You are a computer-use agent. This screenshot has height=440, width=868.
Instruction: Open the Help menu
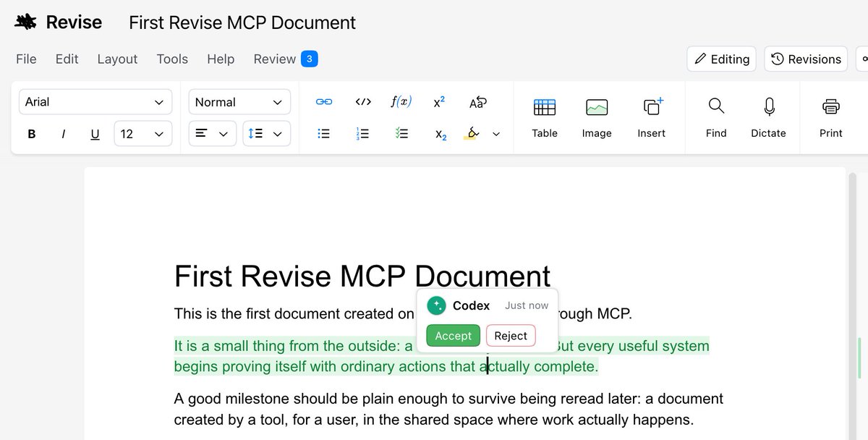point(221,59)
